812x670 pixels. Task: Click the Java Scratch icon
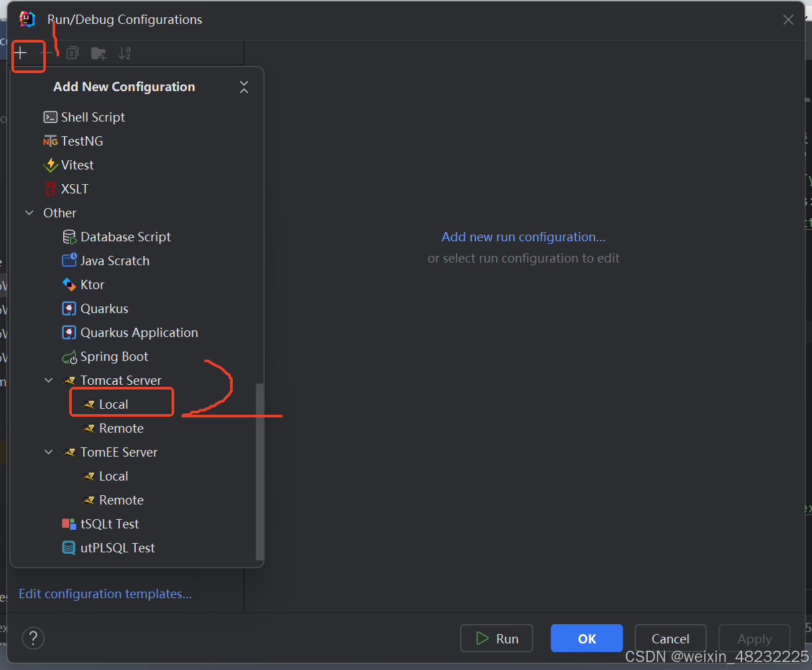click(69, 261)
